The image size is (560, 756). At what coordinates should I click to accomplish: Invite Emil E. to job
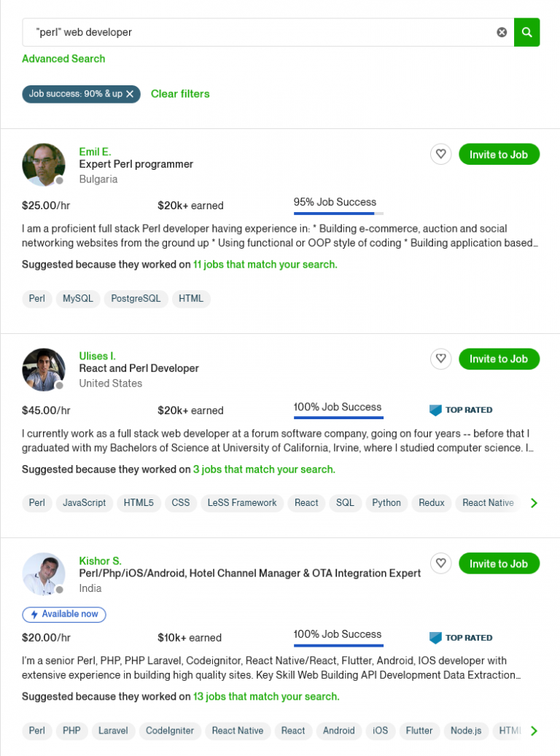click(x=499, y=155)
